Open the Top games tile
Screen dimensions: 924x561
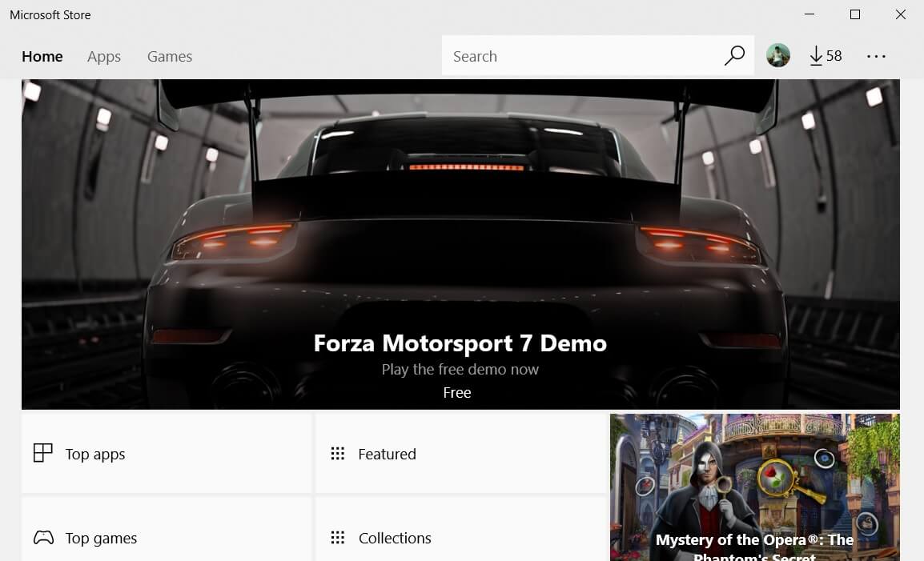coord(167,529)
